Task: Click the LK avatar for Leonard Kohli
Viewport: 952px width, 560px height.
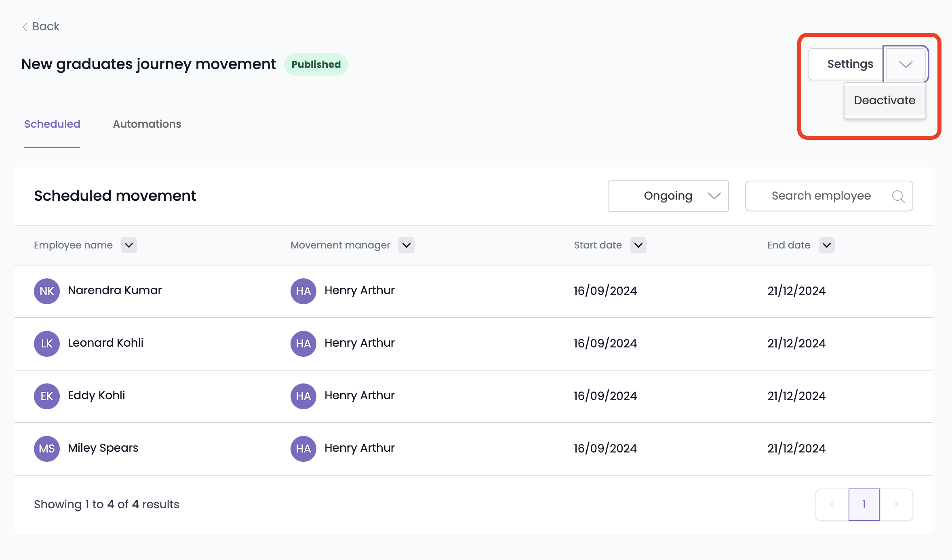Action: click(47, 343)
